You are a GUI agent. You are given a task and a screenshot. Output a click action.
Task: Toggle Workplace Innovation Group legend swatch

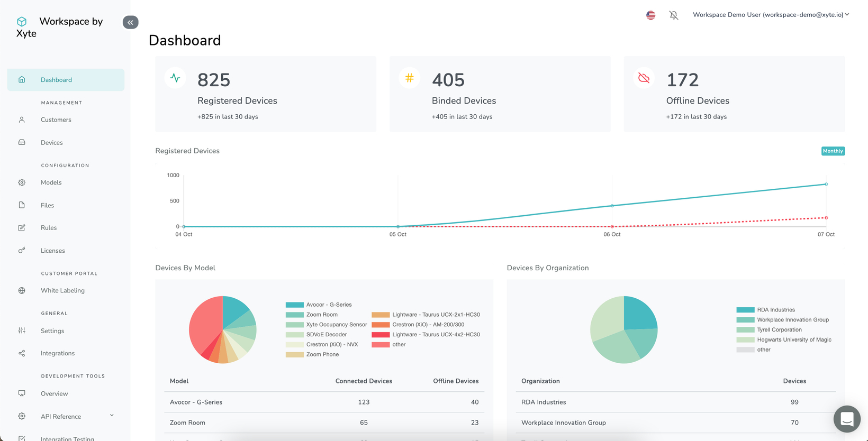tap(745, 320)
